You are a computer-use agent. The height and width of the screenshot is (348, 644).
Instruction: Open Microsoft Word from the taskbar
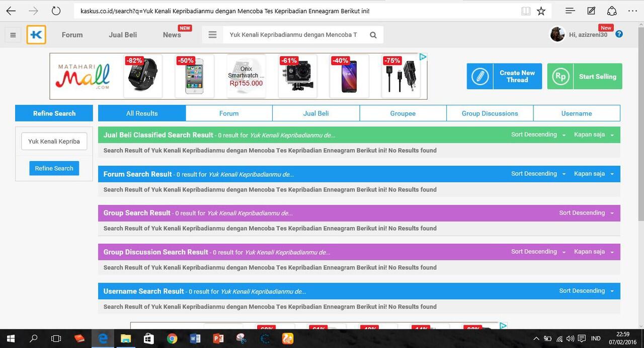(195, 338)
